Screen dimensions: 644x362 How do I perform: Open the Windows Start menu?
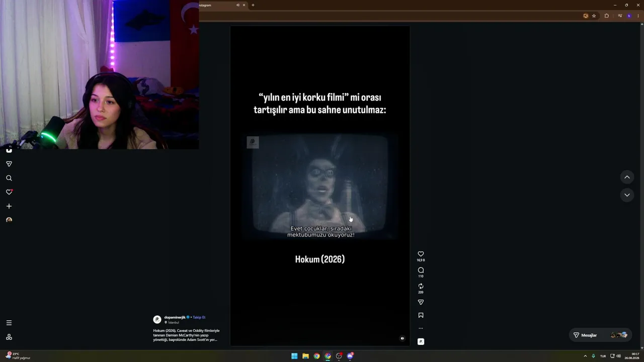point(294,356)
